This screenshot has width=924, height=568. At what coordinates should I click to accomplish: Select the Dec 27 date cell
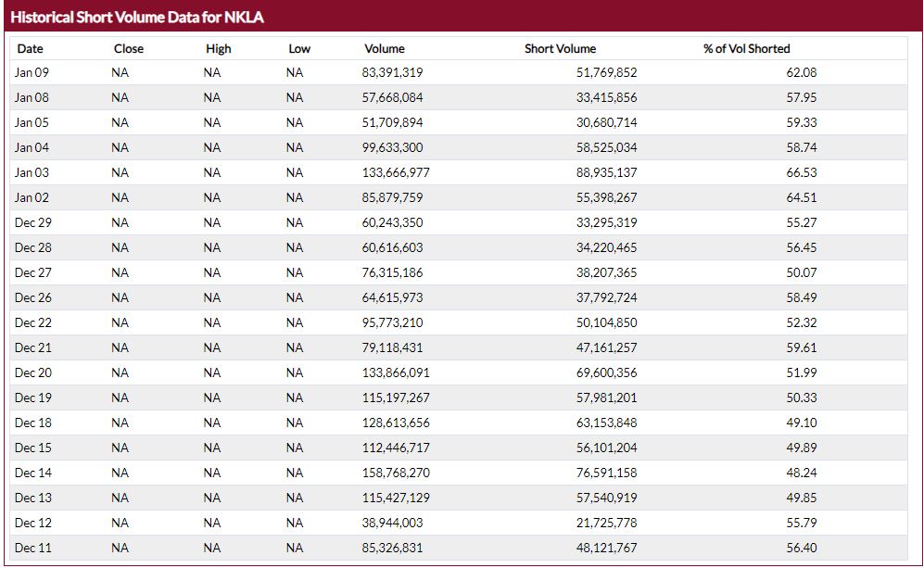coord(33,272)
